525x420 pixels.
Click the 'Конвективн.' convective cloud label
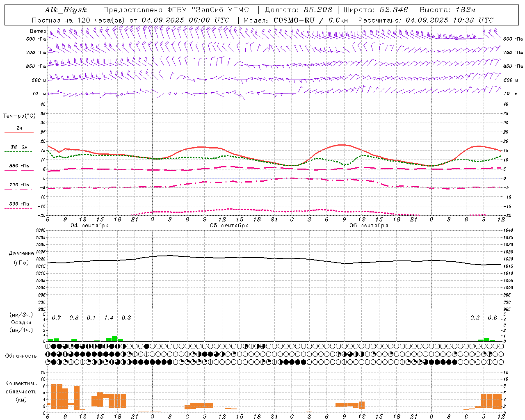21,383
